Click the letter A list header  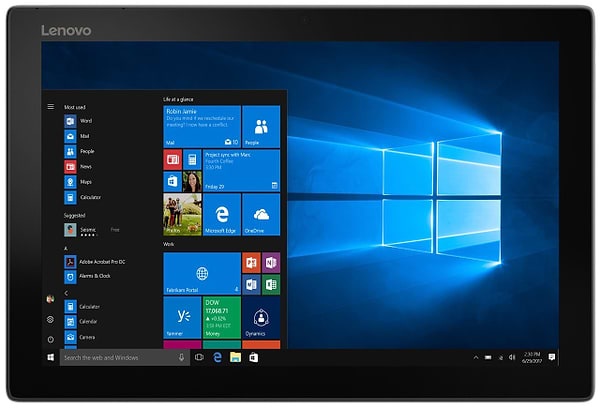click(x=65, y=249)
